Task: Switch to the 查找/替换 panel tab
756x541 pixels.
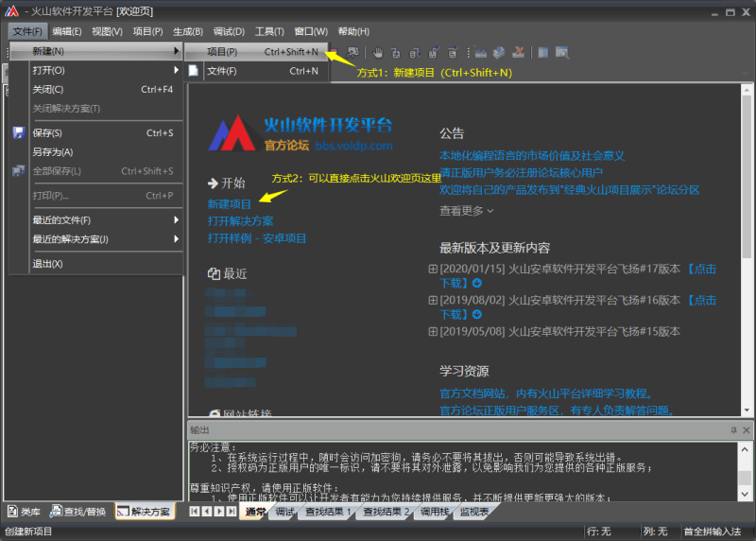Action: pyautogui.click(x=79, y=512)
